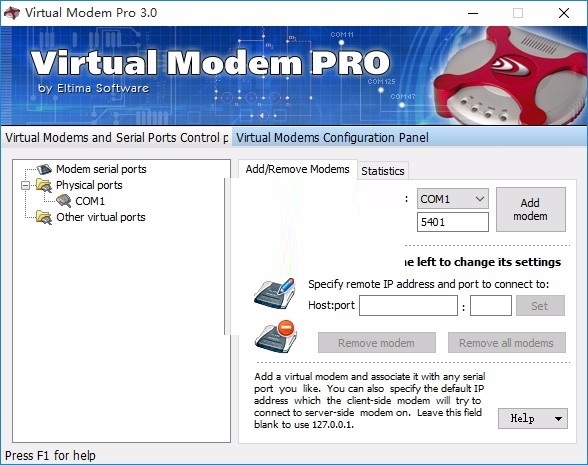
Task: Open the COM1 port dropdown
Action: (452, 199)
